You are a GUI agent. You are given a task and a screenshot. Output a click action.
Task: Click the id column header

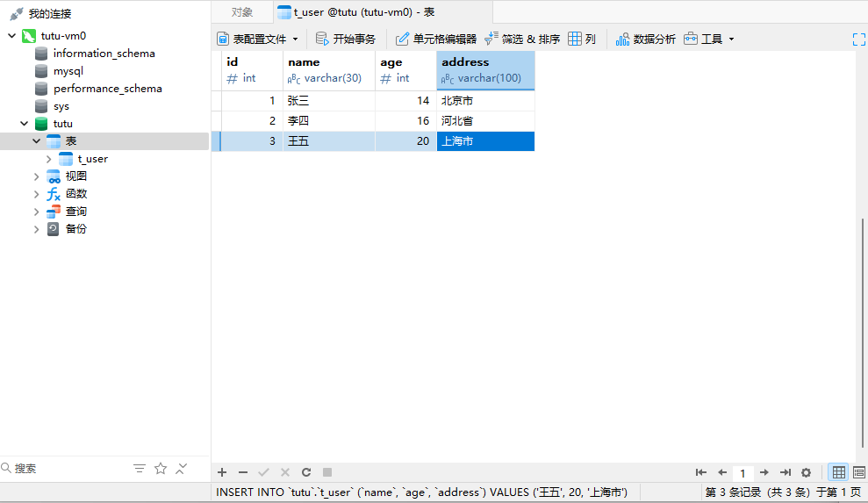[253, 70]
